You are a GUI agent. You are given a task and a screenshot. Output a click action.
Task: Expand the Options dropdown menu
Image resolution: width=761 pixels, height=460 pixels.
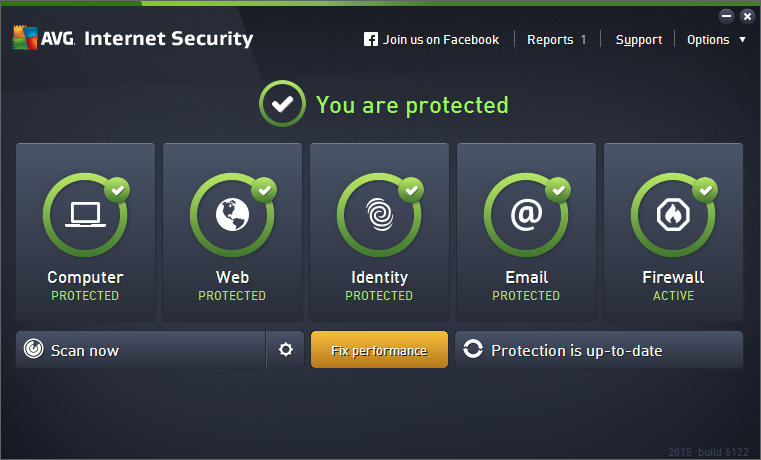pyautogui.click(x=716, y=40)
